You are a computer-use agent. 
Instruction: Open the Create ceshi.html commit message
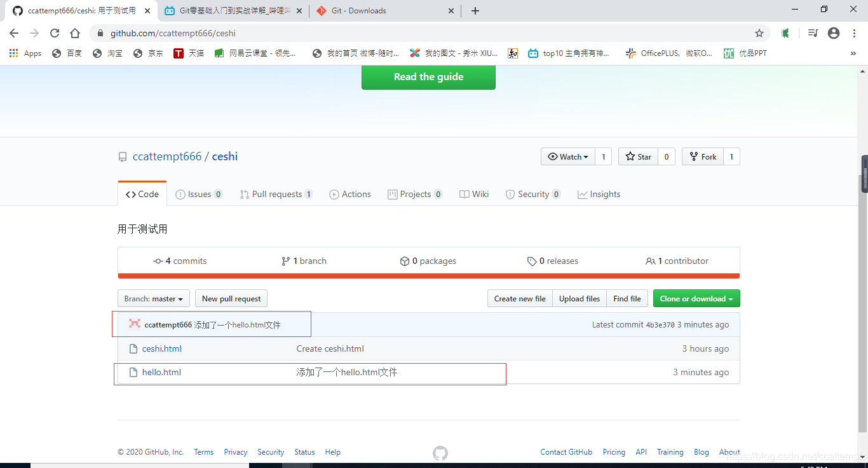tap(330, 348)
